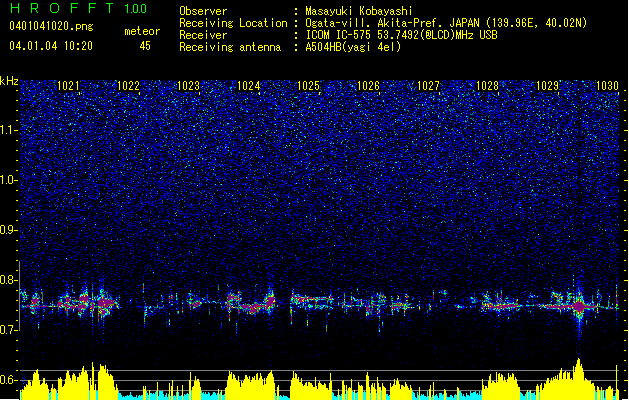Click the 1021 time marker
Image resolution: width=629 pixels, height=400 pixels.
pos(69,86)
